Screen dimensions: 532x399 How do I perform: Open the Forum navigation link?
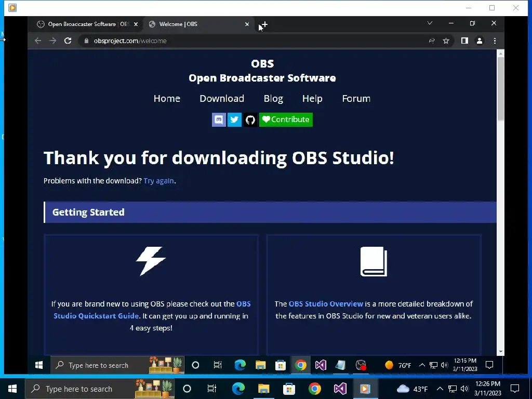(x=356, y=98)
